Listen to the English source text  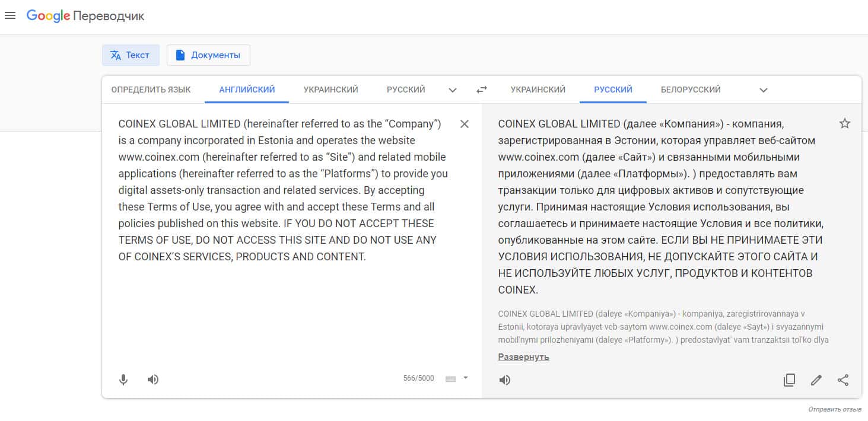[x=153, y=379]
